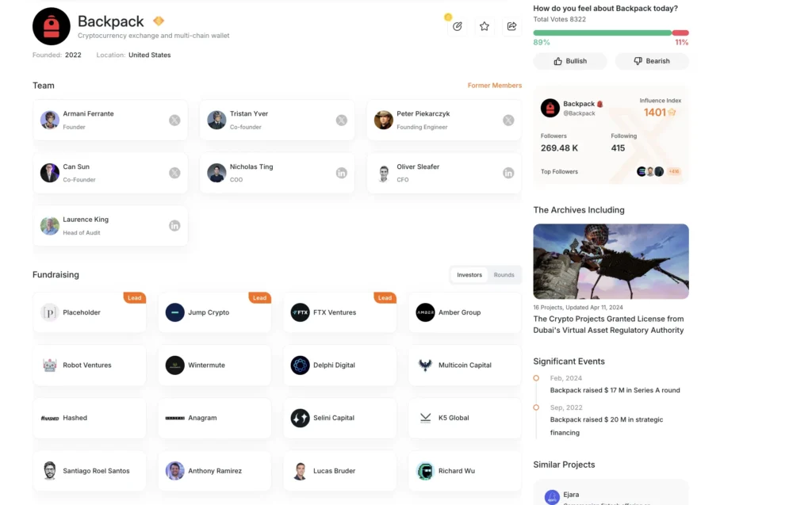
Task: Open Can Sun's X profile icon
Action: tap(174, 173)
